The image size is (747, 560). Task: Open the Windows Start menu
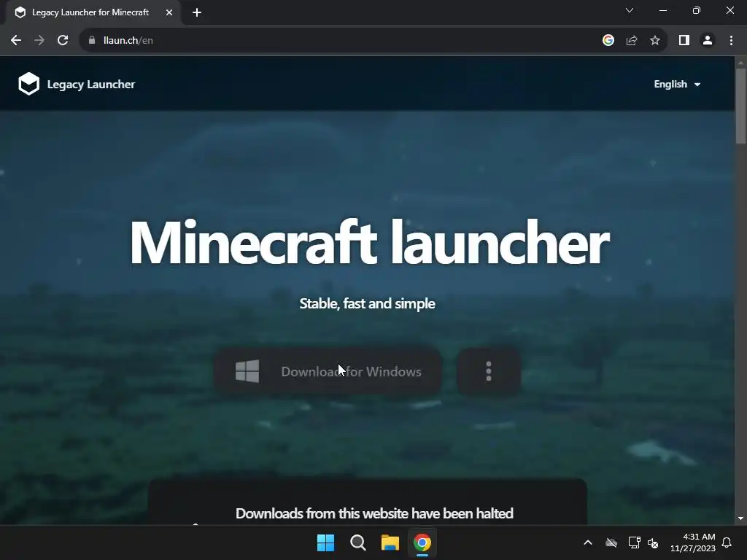coord(326,542)
